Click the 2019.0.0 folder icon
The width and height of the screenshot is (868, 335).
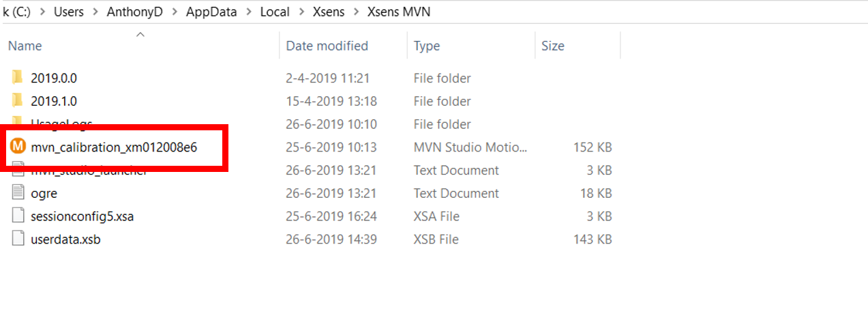tap(18, 78)
